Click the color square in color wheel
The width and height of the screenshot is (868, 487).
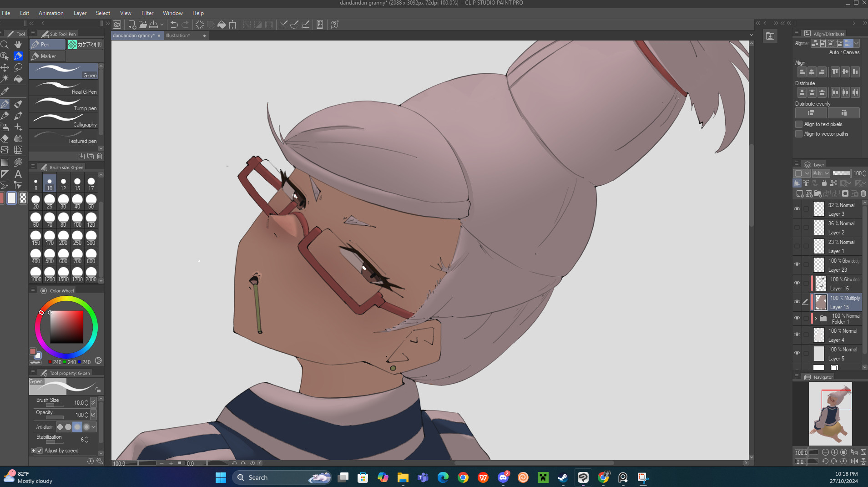[66, 327]
